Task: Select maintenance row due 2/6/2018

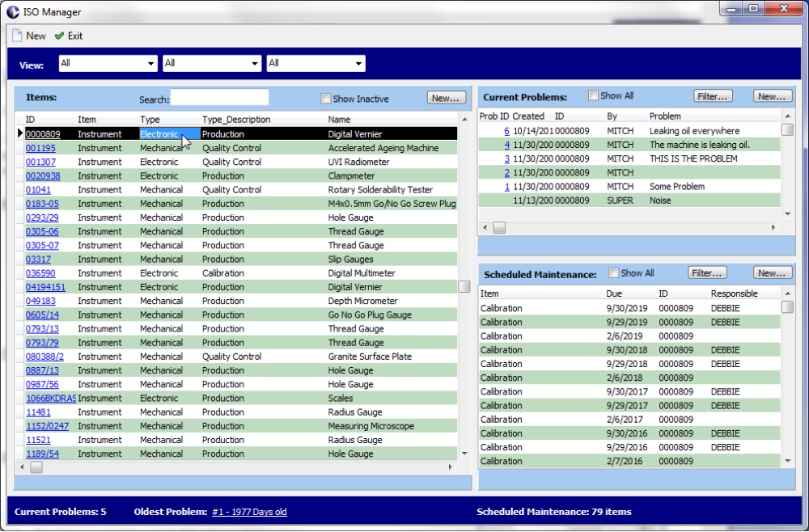Action: [x=629, y=378]
